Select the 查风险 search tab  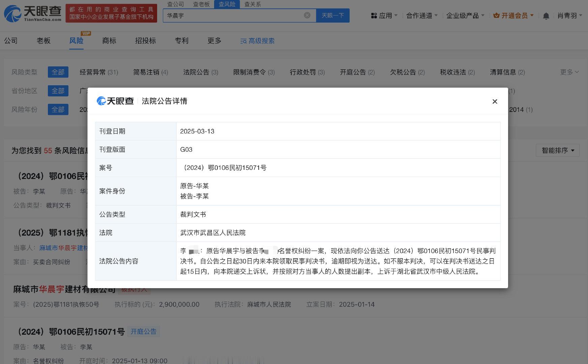227,4
